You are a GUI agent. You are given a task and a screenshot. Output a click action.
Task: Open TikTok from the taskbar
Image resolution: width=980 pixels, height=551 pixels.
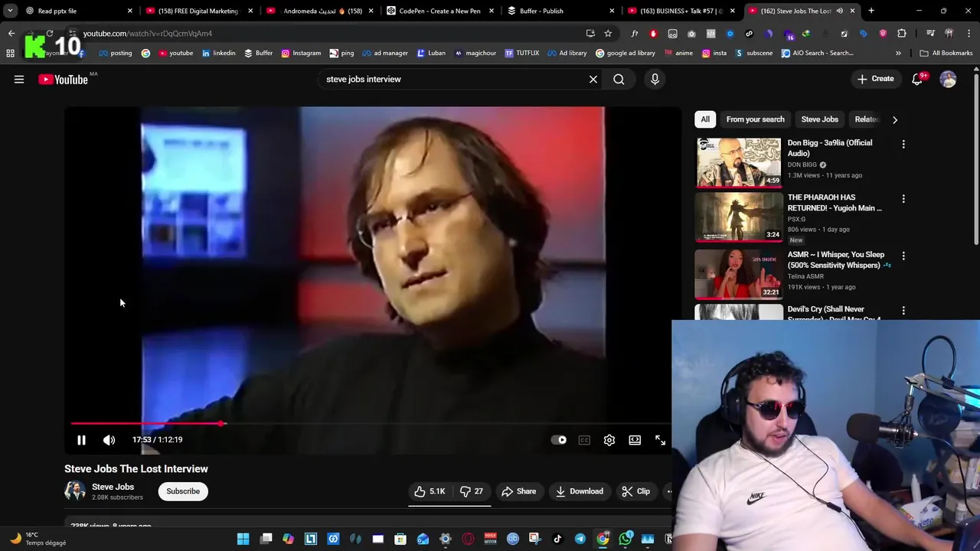click(557, 539)
